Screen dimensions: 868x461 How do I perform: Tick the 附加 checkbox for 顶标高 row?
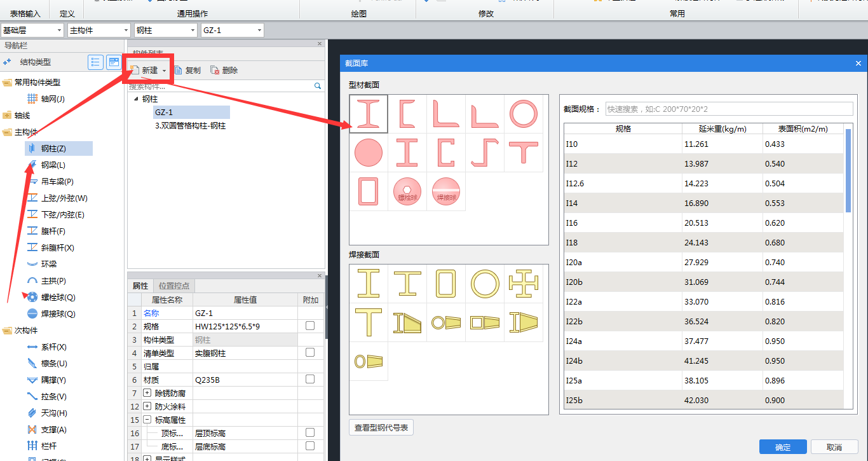point(310,432)
